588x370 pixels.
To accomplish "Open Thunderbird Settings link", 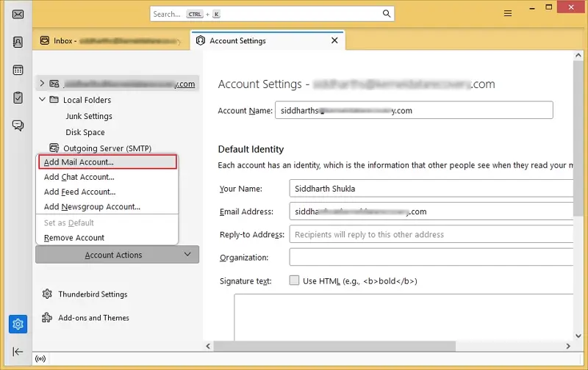I will click(x=93, y=294).
